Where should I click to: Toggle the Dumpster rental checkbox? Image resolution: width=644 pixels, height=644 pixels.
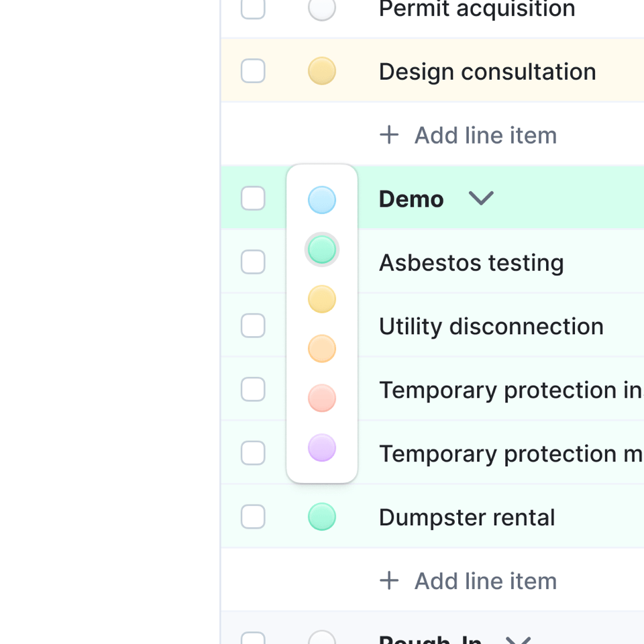point(253,517)
